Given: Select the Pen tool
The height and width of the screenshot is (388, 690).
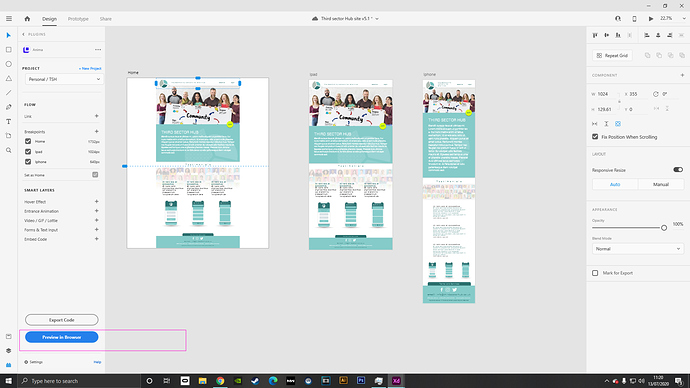Looking at the screenshot, I should [8, 107].
